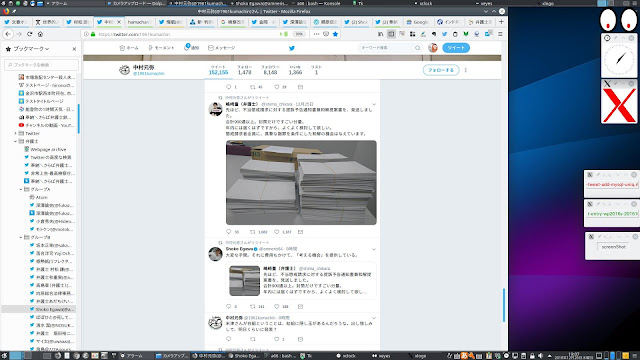Open the profile three-dot more options

point(465,70)
